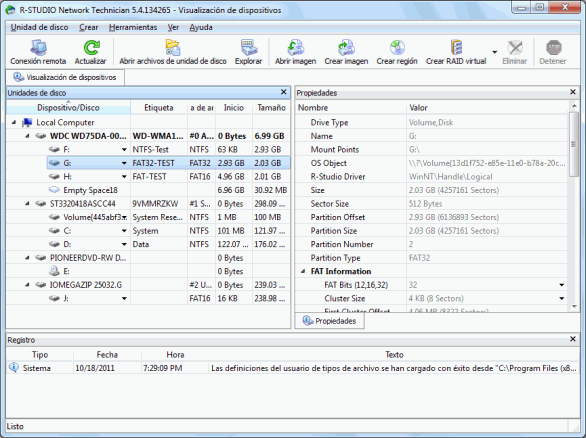Viewport: 586px width, 438px height.
Task: Click the Propiedades scrollbar up arrow
Action: (574, 106)
